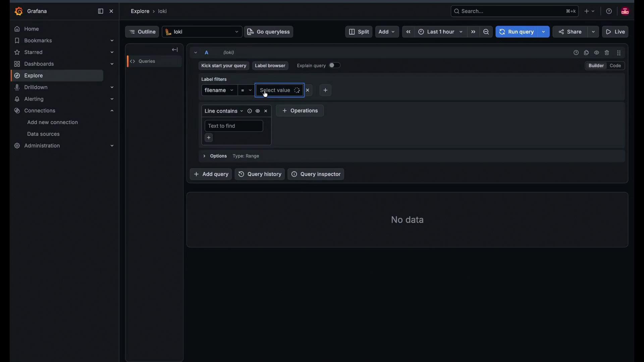The width and height of the screenshot is (644, 362).
Task: Show Line contains info icon
Action: [x=250, y=111]
